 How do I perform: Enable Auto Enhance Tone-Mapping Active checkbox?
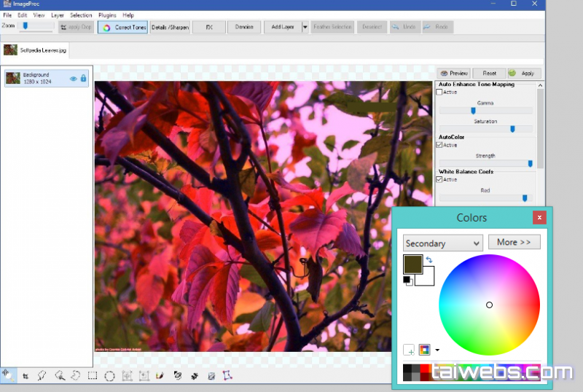(x=439, y=93)
